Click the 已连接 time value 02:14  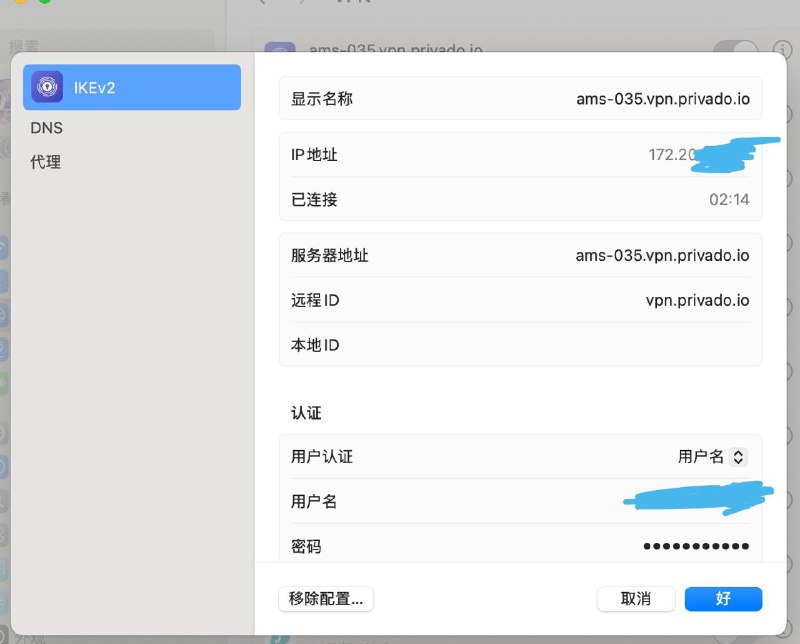pos(729,199)
